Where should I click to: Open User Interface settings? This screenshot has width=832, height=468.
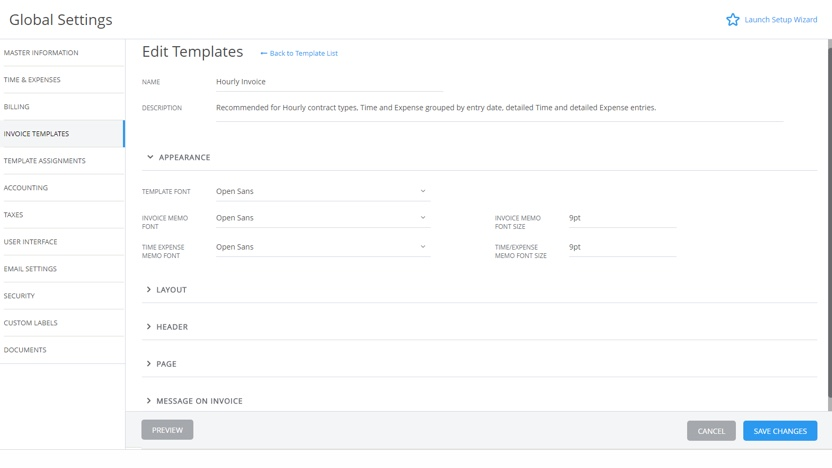coord(62,242)
